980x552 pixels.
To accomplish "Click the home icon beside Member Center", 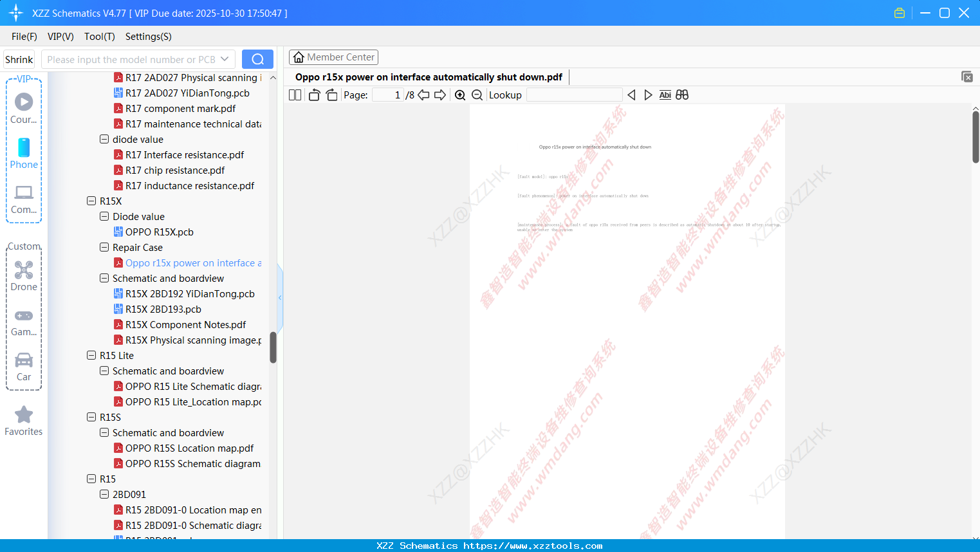I will pos(299,57).
